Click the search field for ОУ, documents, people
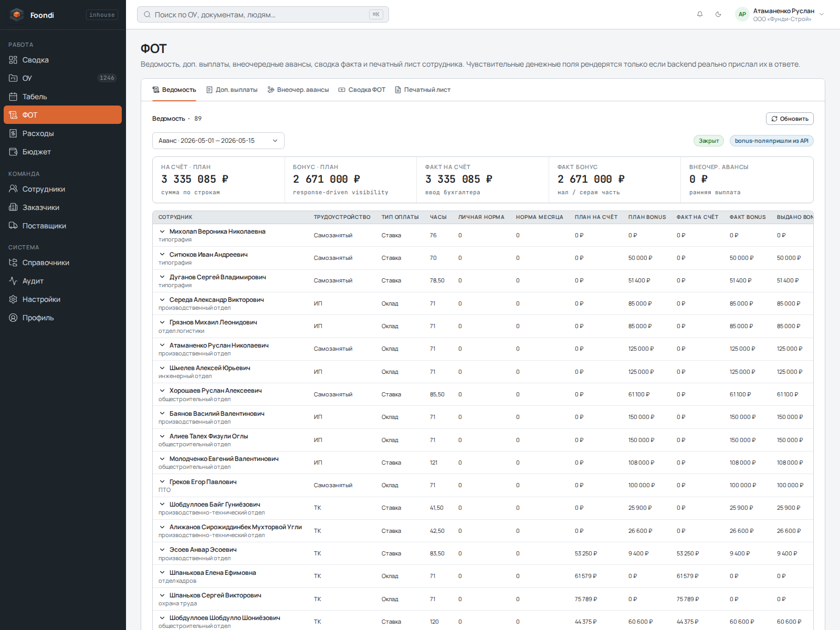840x630 pixels. coord(263,15)
